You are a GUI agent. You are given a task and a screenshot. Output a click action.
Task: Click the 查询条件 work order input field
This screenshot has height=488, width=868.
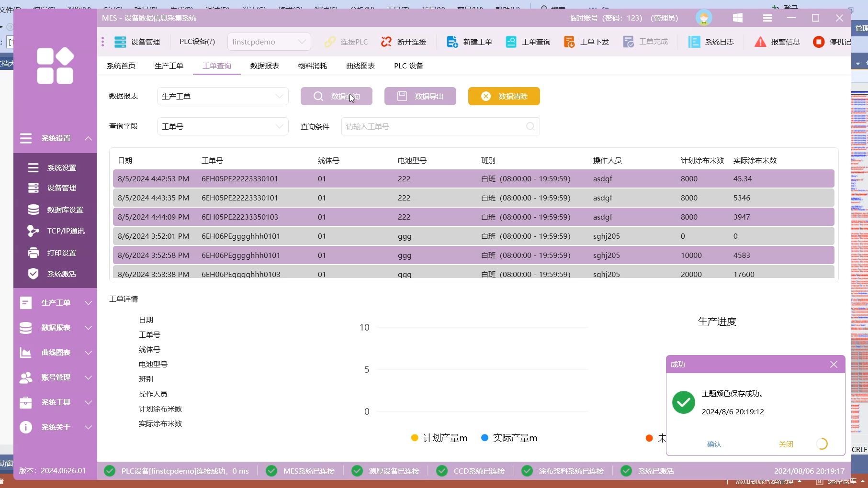(x=440, y=126)
